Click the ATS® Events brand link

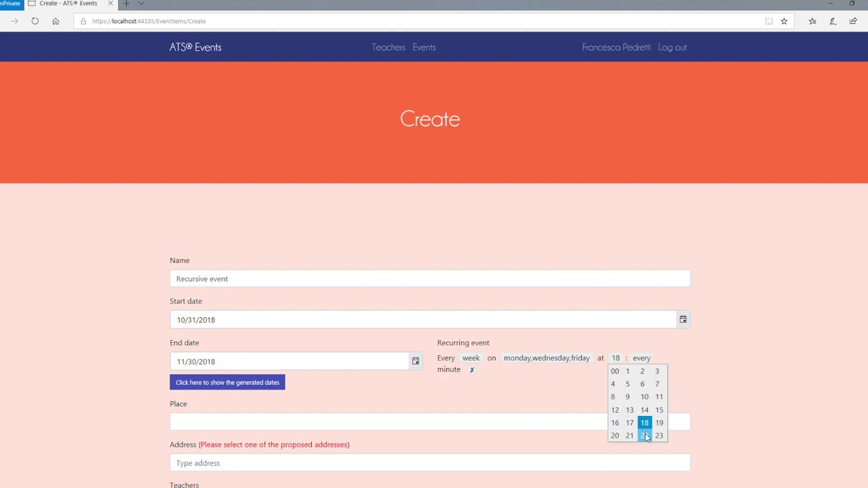195,47
